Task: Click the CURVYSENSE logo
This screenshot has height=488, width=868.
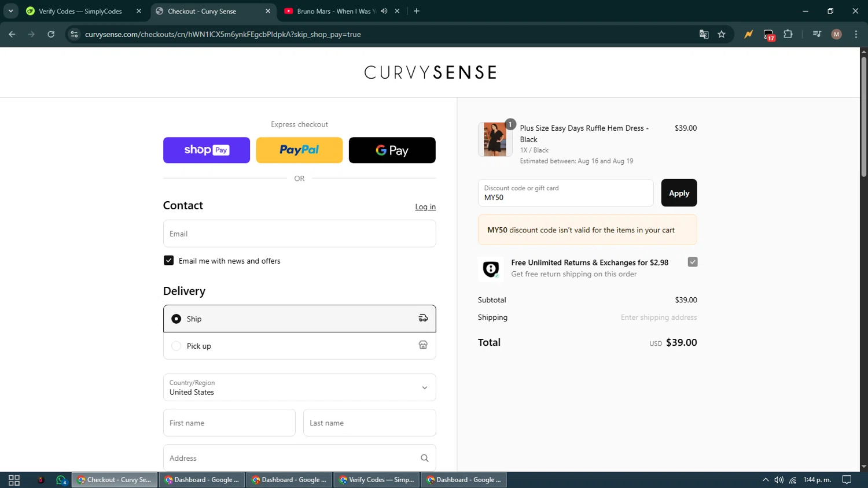Action: click(x=431, y=72)
